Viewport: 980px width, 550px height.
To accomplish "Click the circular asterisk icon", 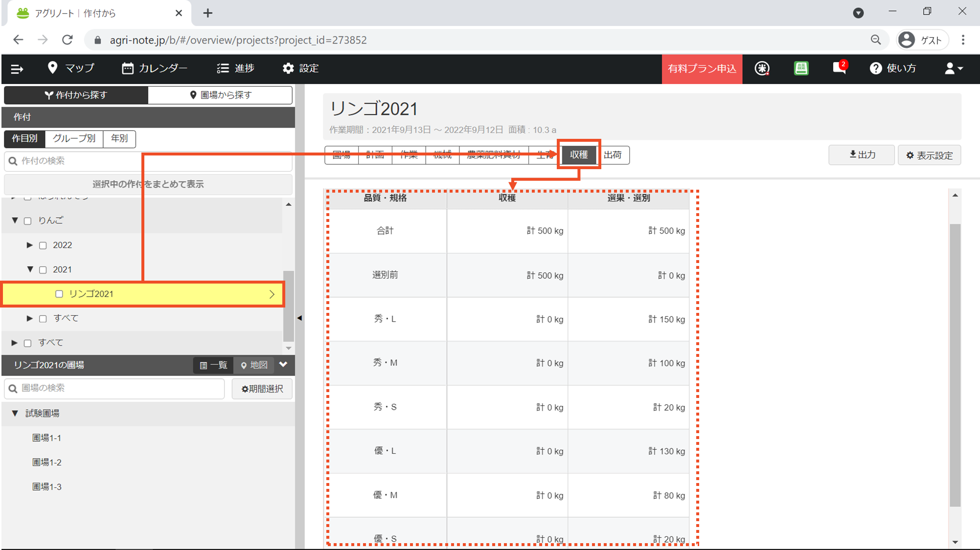I will (762, 68).
